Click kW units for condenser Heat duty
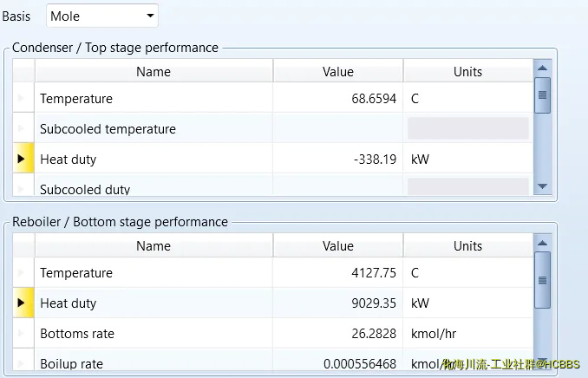The width and height of the screenshot is (588, 378). [420, 160]
